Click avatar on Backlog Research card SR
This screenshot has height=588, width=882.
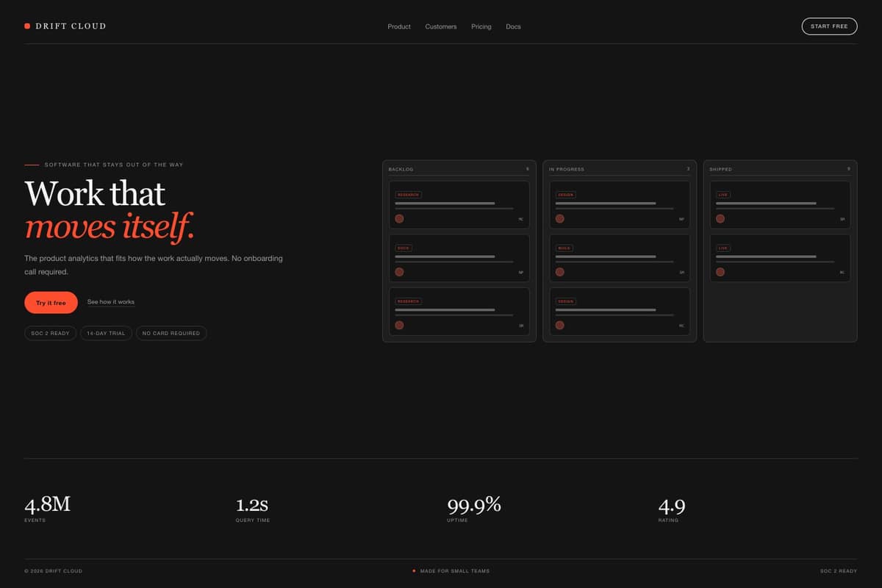(399, 325)
